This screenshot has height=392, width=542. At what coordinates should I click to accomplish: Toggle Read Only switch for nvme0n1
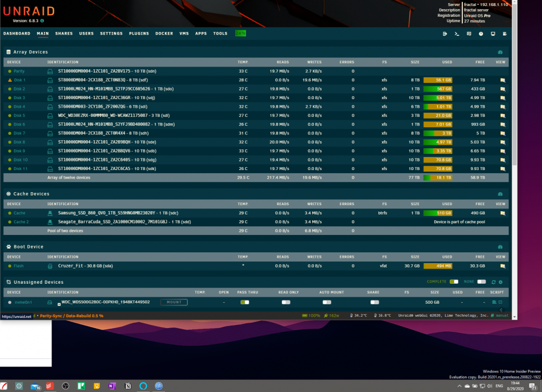pos(286,302)
